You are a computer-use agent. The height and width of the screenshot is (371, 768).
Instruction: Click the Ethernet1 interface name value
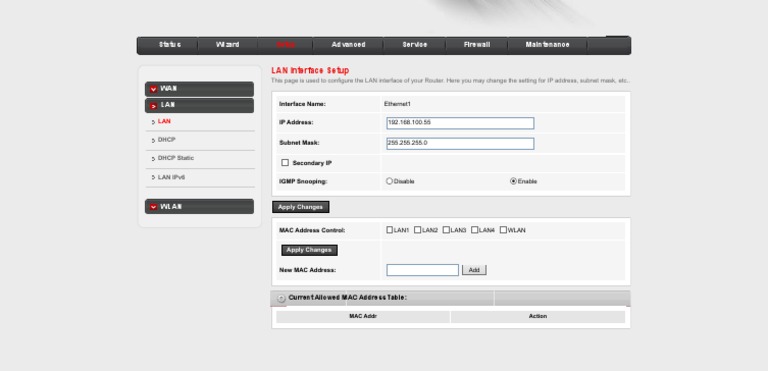pyautogui.click(x=397, y=104)
